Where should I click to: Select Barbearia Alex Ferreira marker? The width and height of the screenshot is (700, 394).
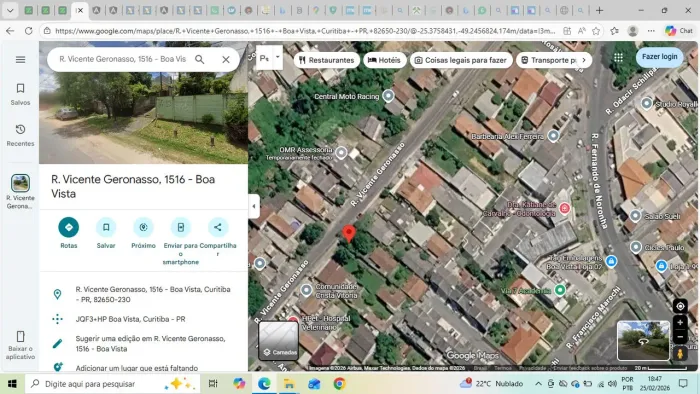(554, 136)
